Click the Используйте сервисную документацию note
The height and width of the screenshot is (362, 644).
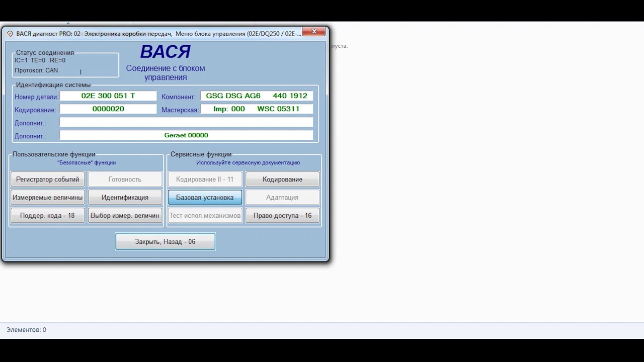point(248,163)
